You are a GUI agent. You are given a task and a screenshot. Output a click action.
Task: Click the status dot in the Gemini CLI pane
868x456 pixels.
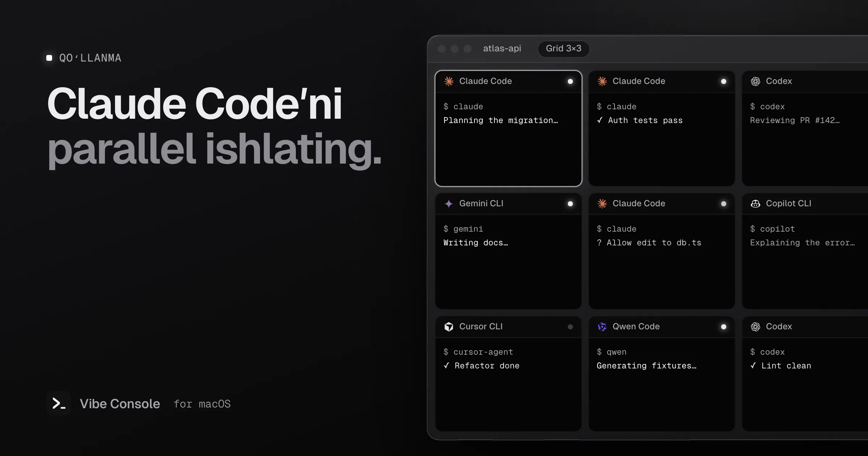(570, 204)
